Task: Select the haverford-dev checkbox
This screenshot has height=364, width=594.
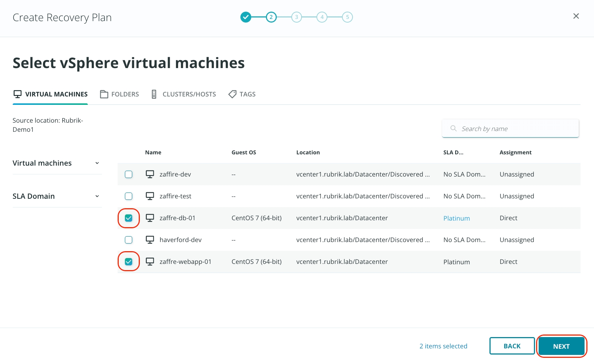Action: click(x=129, y=240)
